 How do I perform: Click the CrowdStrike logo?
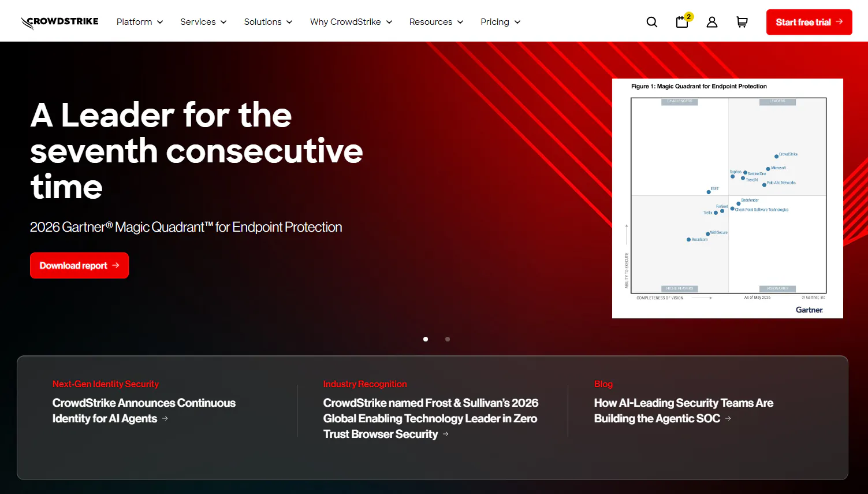59,22
